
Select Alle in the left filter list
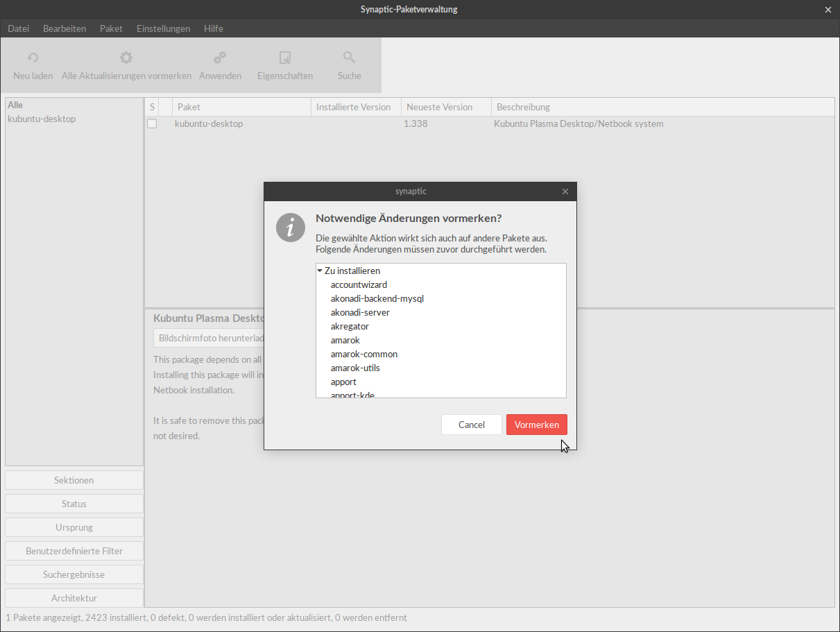[x=15, y=105]
